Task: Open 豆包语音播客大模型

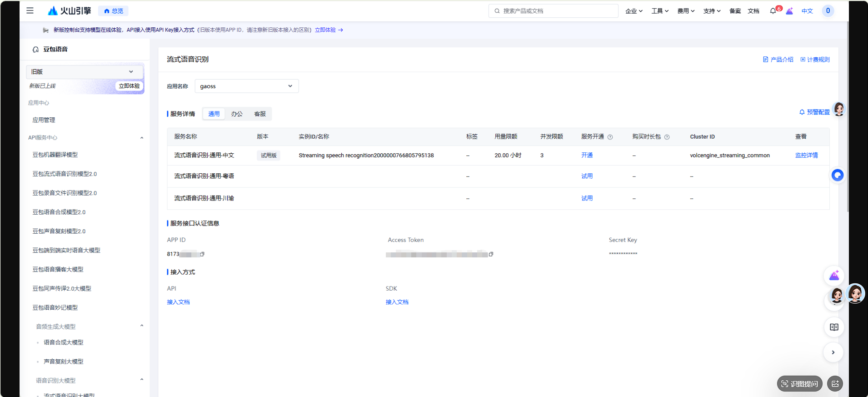Action: tap(58, 269)
